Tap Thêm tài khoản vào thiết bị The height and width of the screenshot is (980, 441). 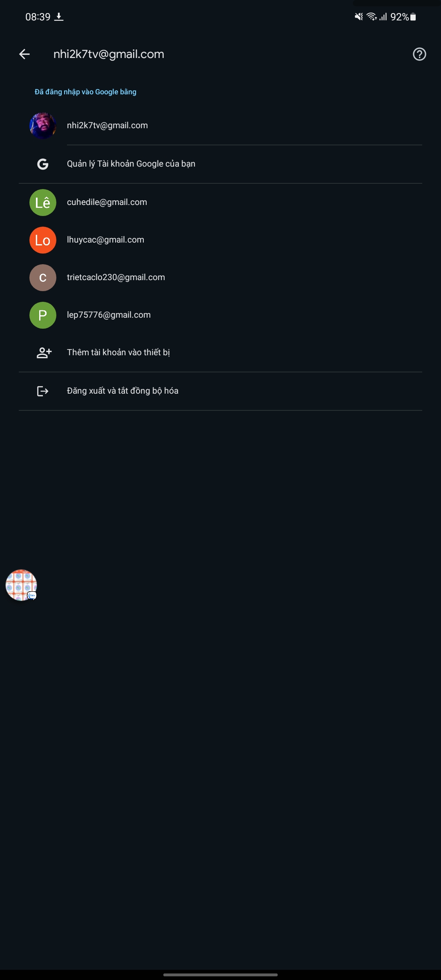(x=118, y=352)
